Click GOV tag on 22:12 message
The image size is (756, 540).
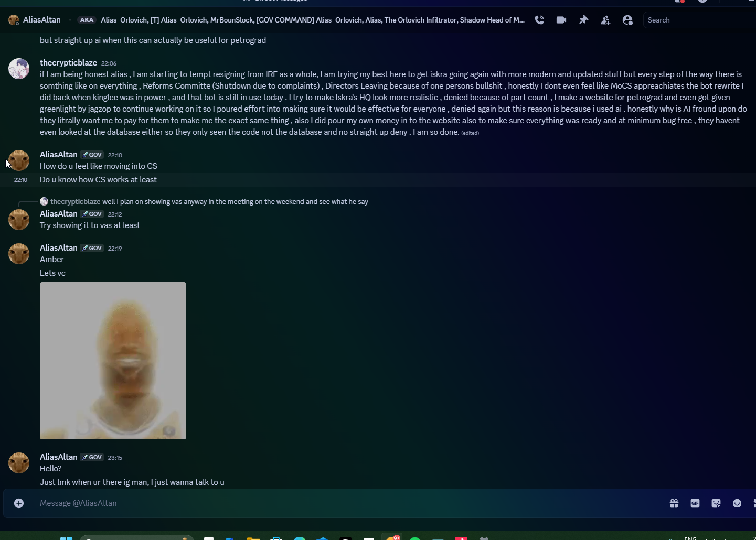[x=92, y=214]
